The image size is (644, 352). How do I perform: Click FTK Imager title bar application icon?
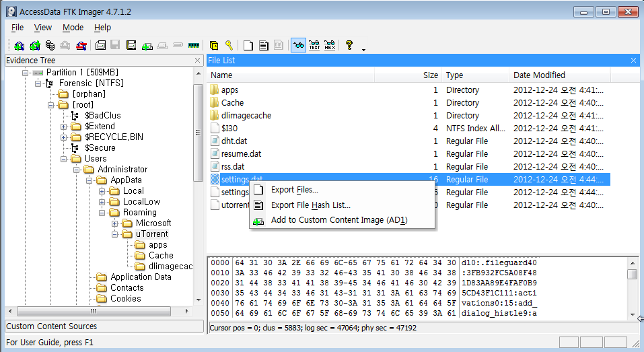click(11, 11)
